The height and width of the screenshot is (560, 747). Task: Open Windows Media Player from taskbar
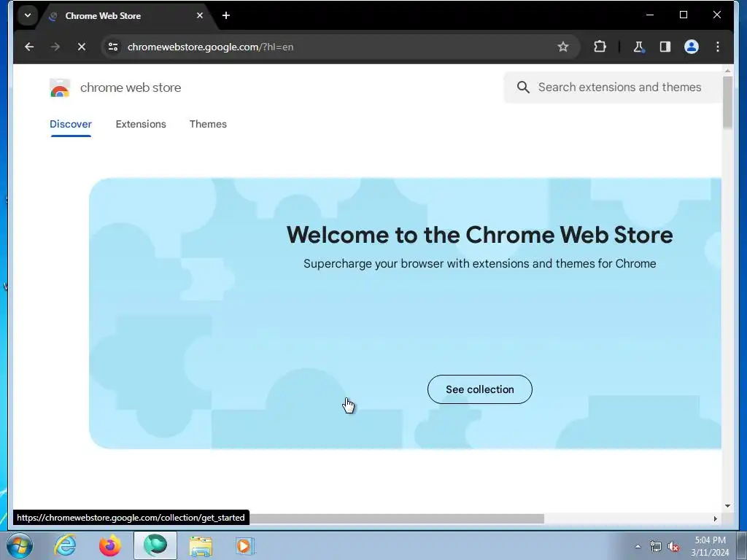point(245,545)
